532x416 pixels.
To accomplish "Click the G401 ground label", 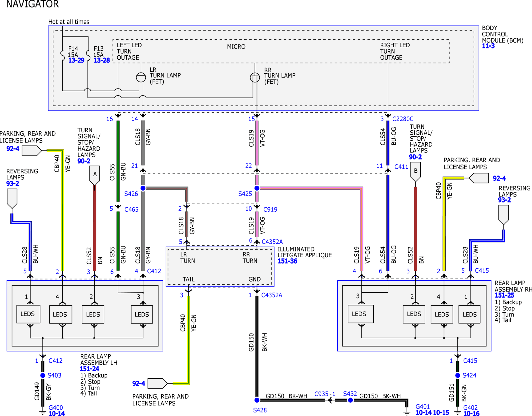I will [423, 407].
